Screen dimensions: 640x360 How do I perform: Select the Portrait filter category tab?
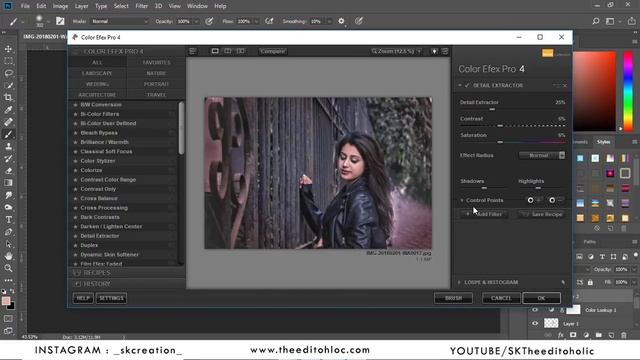(156, 84)
